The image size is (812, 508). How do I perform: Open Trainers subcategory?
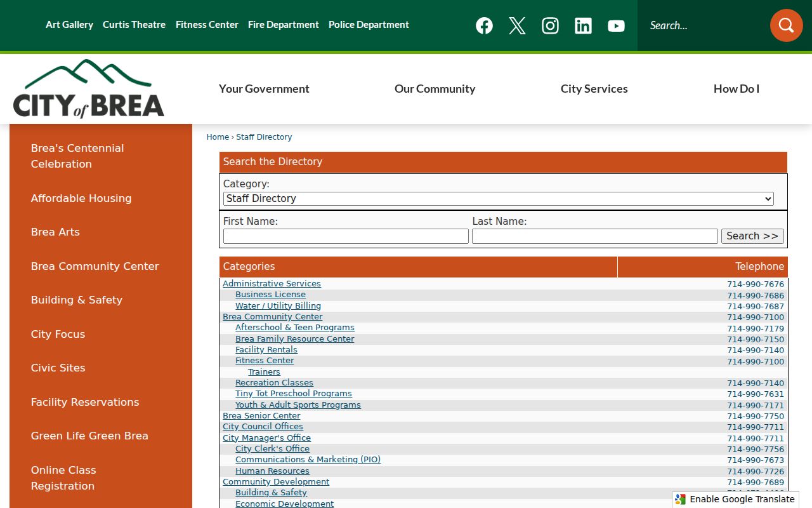point(264,372)
